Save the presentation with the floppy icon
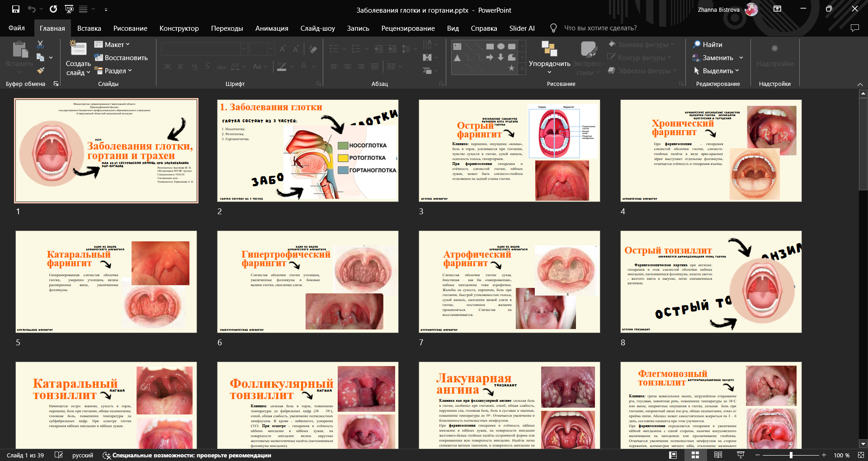868x461 pixels. click(16, 9)
